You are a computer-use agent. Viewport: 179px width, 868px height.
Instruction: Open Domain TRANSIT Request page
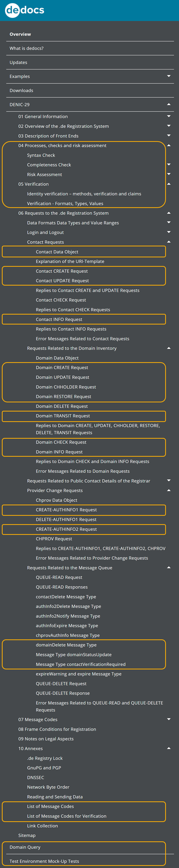pyautogui.click(x=63, y=416)
